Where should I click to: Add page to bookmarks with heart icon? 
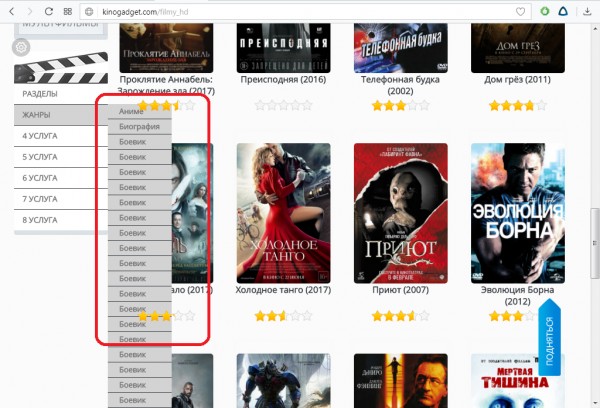520,12
